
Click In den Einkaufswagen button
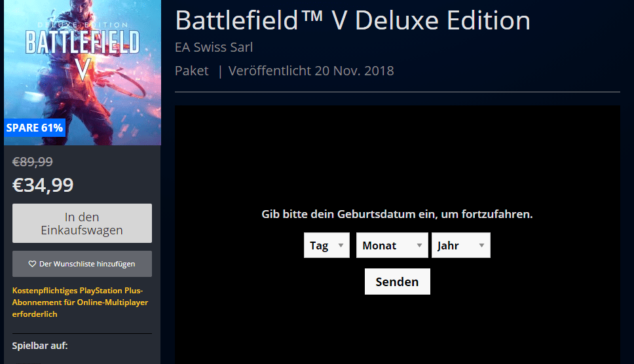82,223
